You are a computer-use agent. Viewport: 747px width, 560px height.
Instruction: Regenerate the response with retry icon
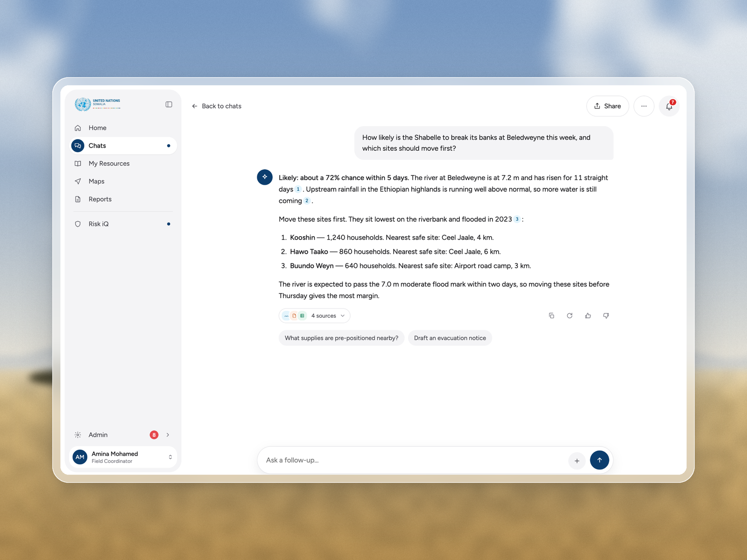(570, 316)
